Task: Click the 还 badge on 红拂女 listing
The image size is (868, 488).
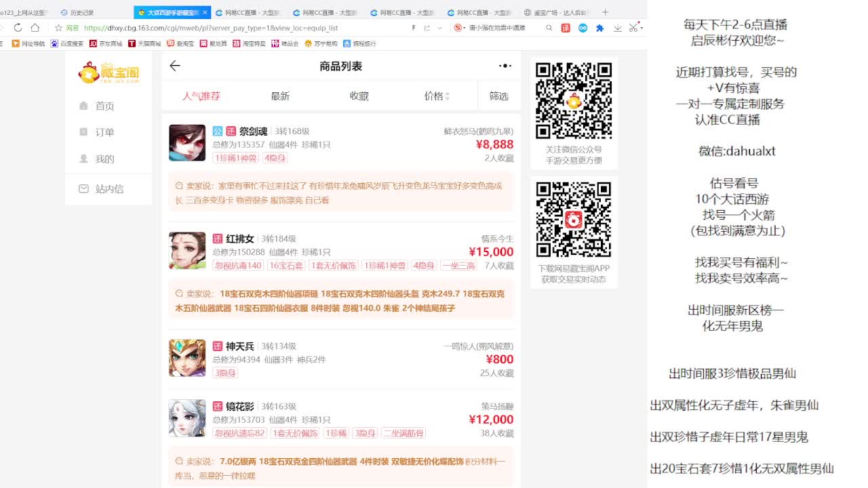Action: coord(218,239)
